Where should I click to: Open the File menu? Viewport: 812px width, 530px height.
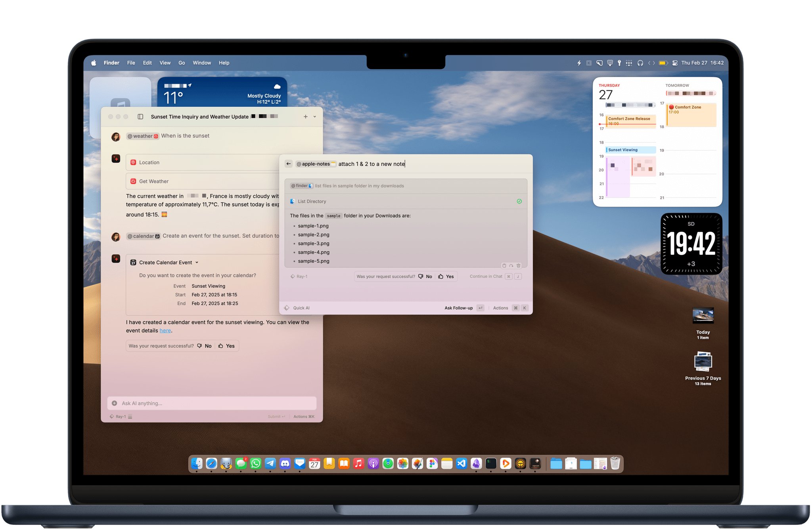click(131, 63)
